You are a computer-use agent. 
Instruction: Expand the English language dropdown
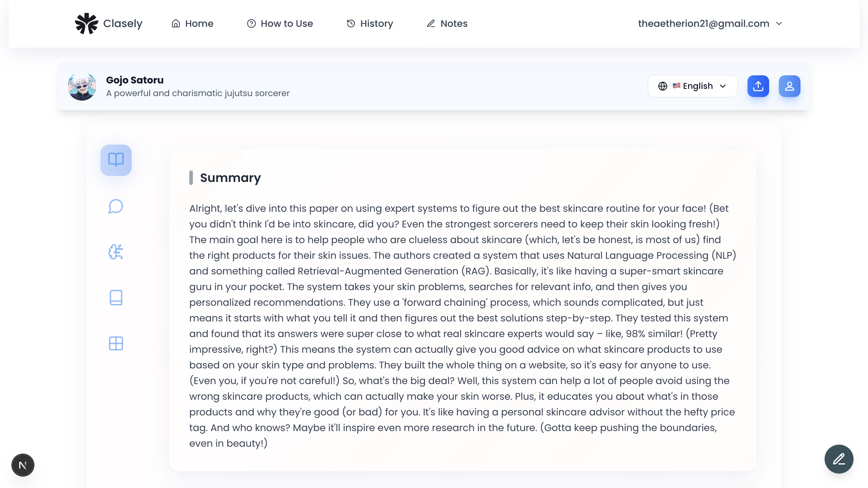click(x=693, y=86)
